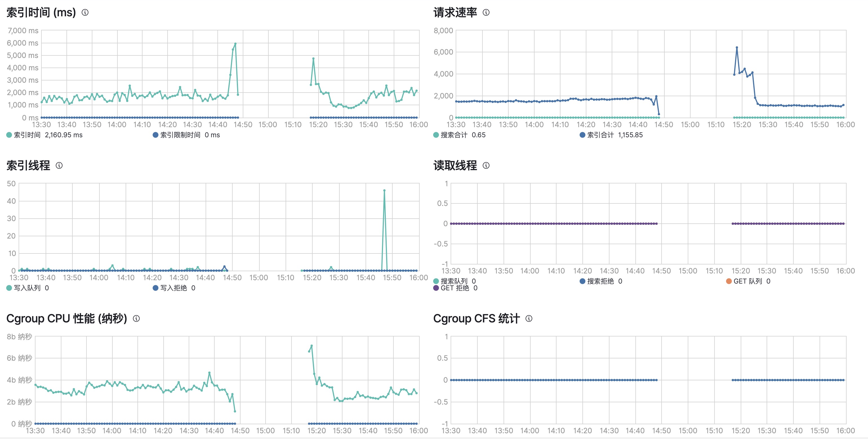Click 15:00 x-axis label in 索引时间 chart
Image resolution: width=868 pixels, height=440 pixels.
268,125
